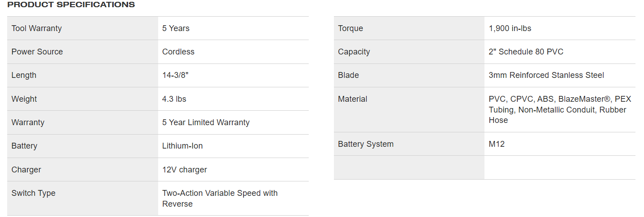
Task: Click the Length specification label
Action: [x=24, y=75]
